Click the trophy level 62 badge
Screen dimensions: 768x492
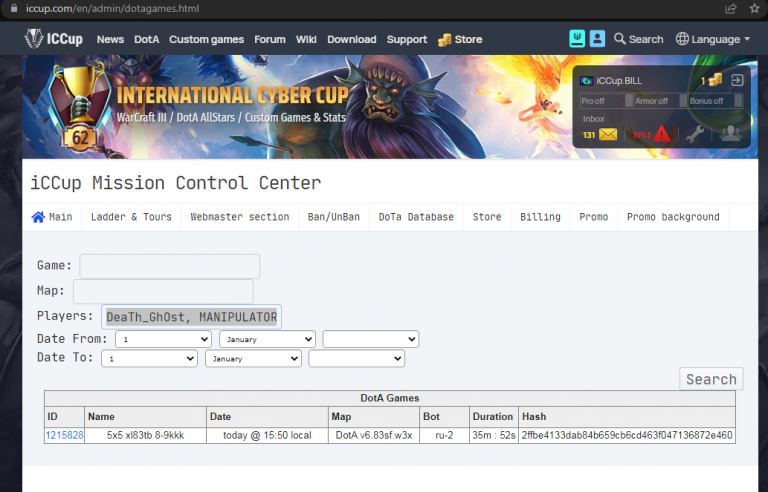(x=81, y=109)
